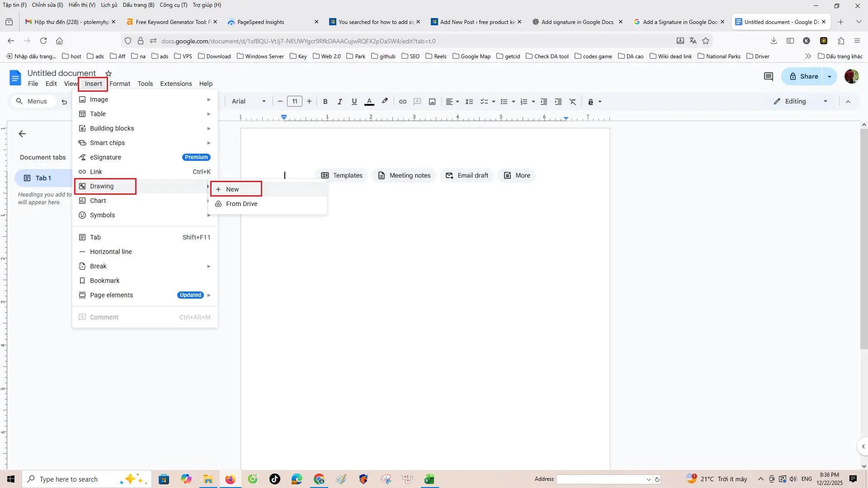868x488 pixels.
Task: Click the insert link toolbar icon
Action: pos(402,102)
